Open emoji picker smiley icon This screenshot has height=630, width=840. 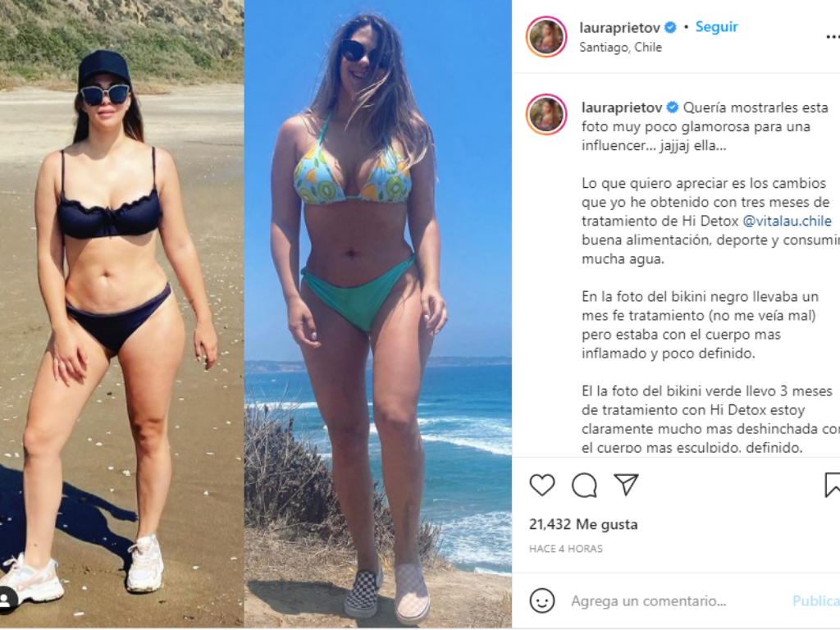541,600
